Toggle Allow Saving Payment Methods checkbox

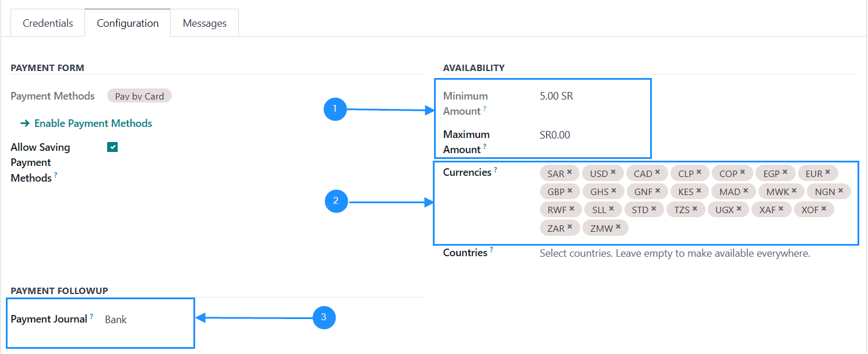[x=112, y=147]
